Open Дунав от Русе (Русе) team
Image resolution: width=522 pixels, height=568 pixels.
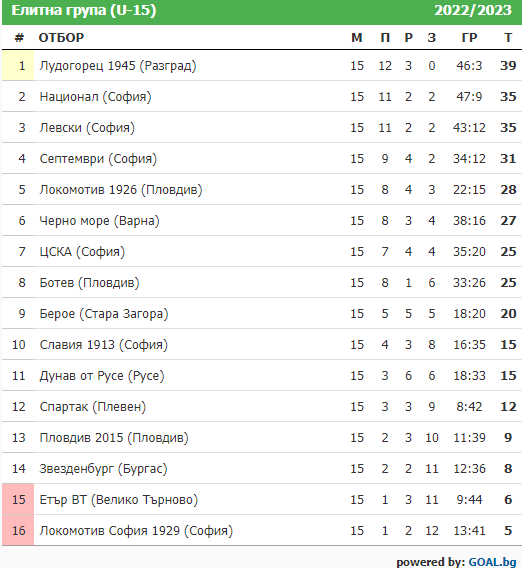pos(102,376)
